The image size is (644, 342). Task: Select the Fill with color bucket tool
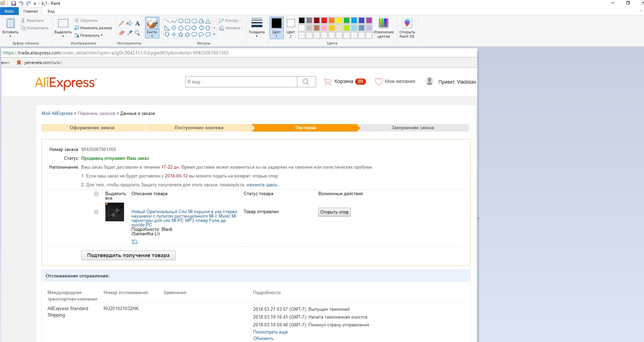click(129, 23)
